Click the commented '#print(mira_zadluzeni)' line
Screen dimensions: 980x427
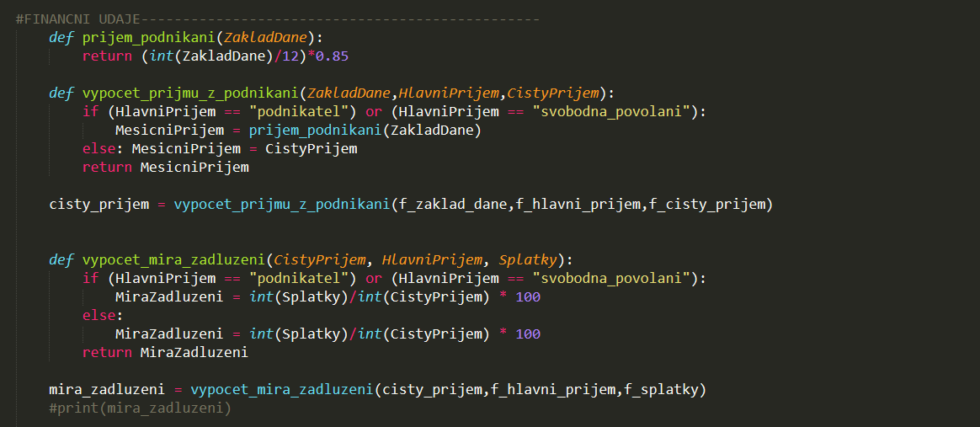[140, 408]
